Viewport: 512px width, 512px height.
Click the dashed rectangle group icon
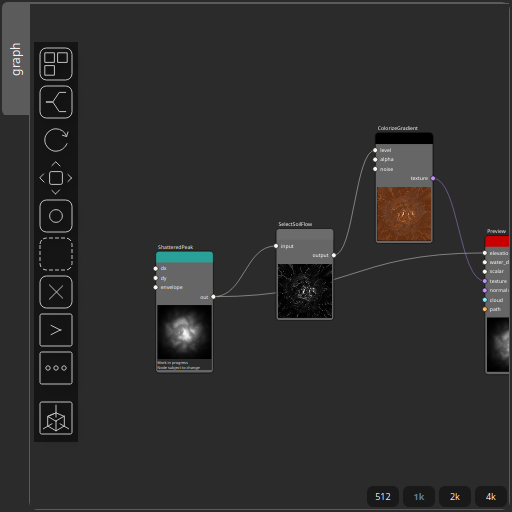[56, 254]
